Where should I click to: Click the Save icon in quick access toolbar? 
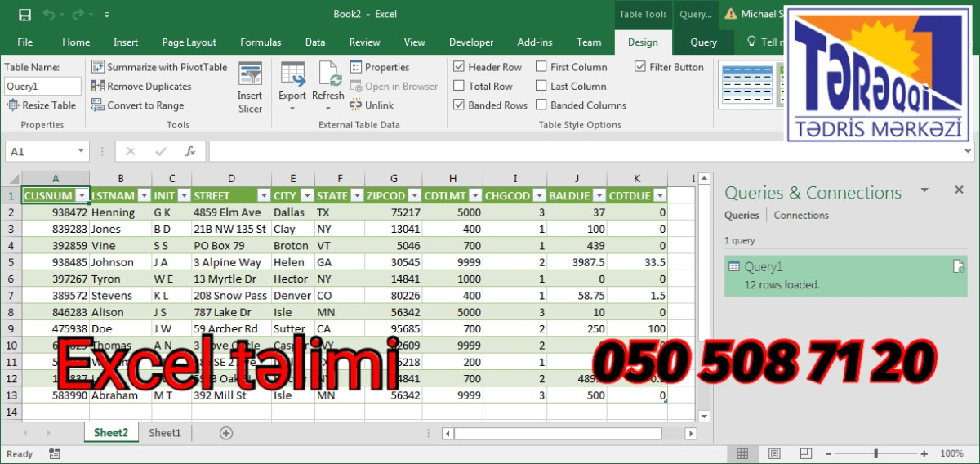point(24,14)
